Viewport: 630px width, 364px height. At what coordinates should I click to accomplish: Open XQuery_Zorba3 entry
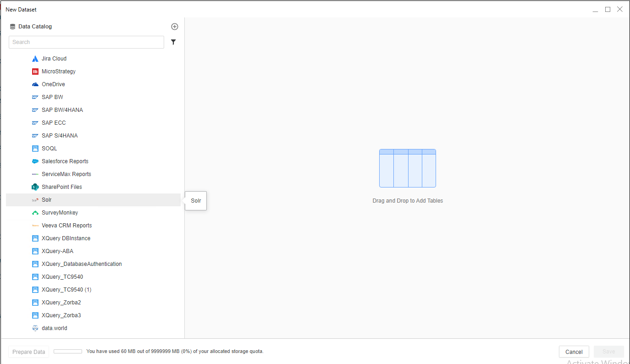click(x=93, y=315)
